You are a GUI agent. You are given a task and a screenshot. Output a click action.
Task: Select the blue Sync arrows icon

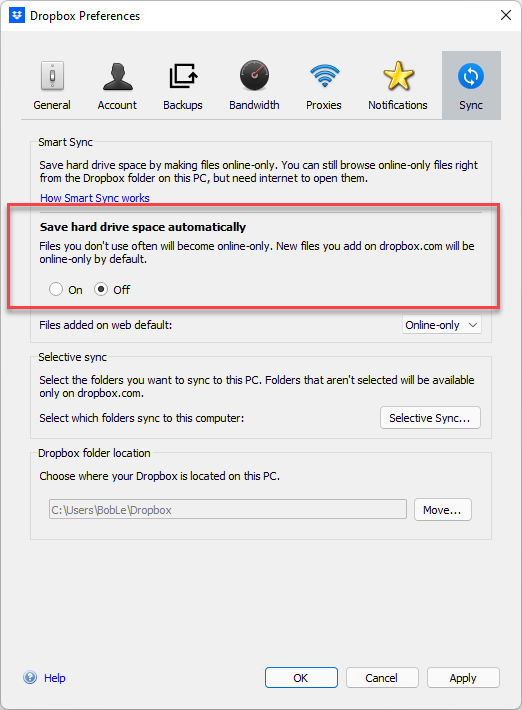pyautogui.click(x=471, y=76)
